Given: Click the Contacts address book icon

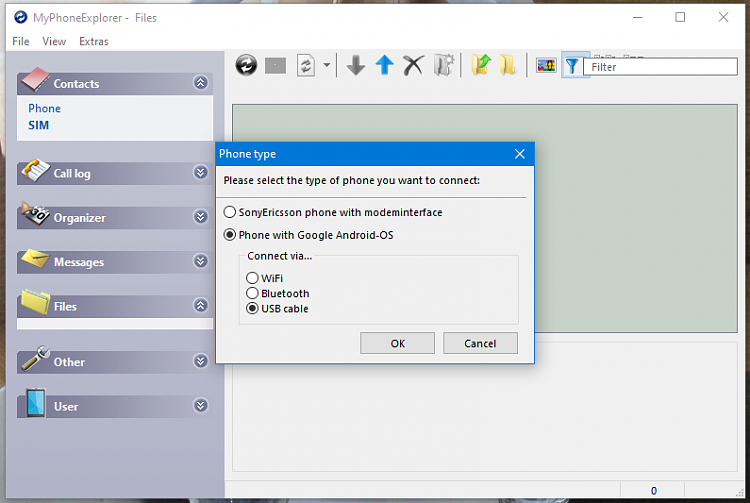Looking at the screenshot, I should 35,79.
